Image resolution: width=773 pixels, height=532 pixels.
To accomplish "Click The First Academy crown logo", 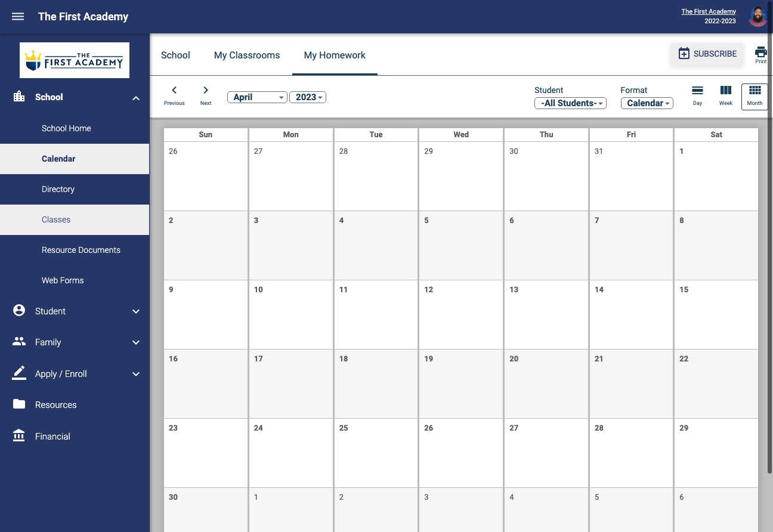I will (75, 60).
